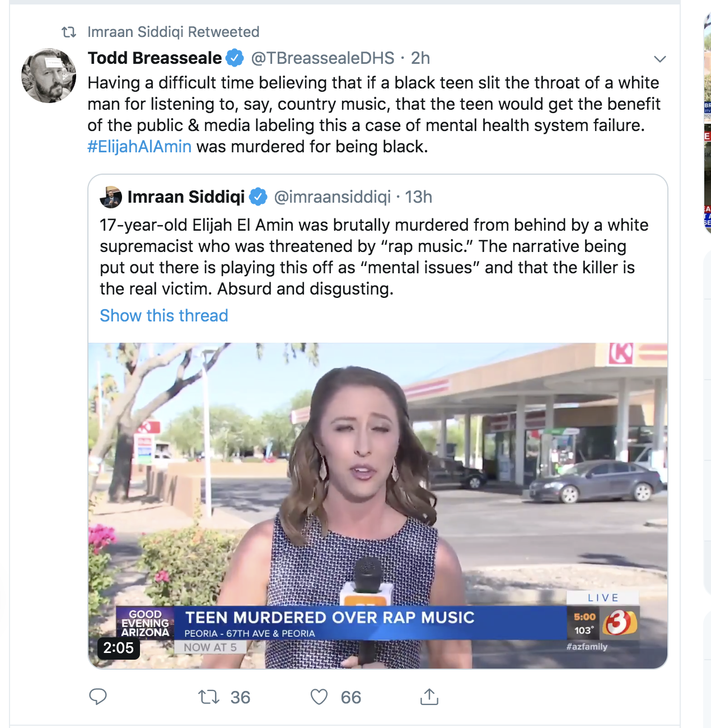Screen dimensions: 711x728
Task: Open the share tweet icon
Action: click(429, 697)
